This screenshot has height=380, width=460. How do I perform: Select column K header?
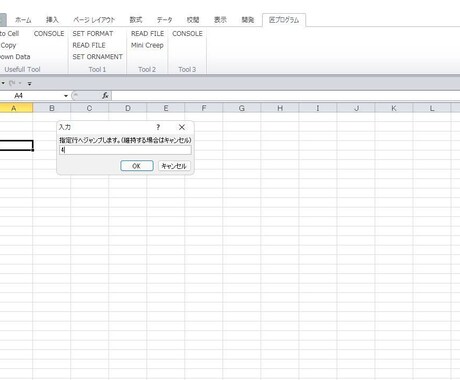[x=394, y=108]
